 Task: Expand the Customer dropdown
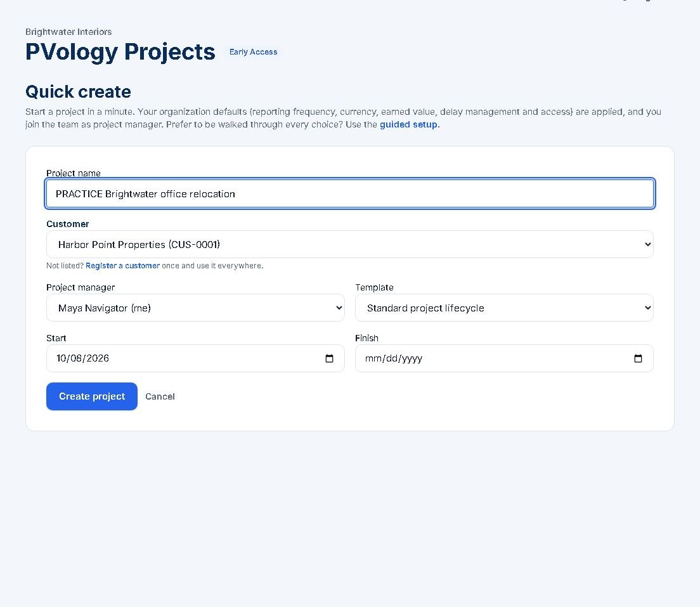349,244
